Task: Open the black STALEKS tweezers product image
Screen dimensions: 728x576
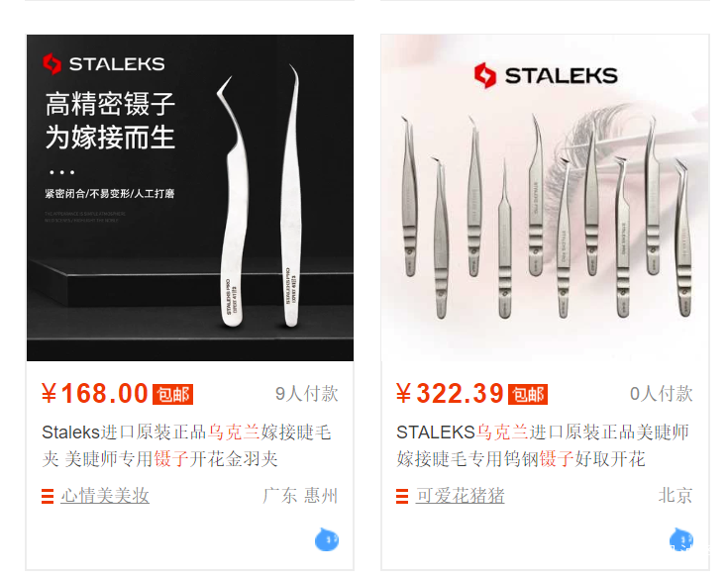Action: [x=190, y=198]
